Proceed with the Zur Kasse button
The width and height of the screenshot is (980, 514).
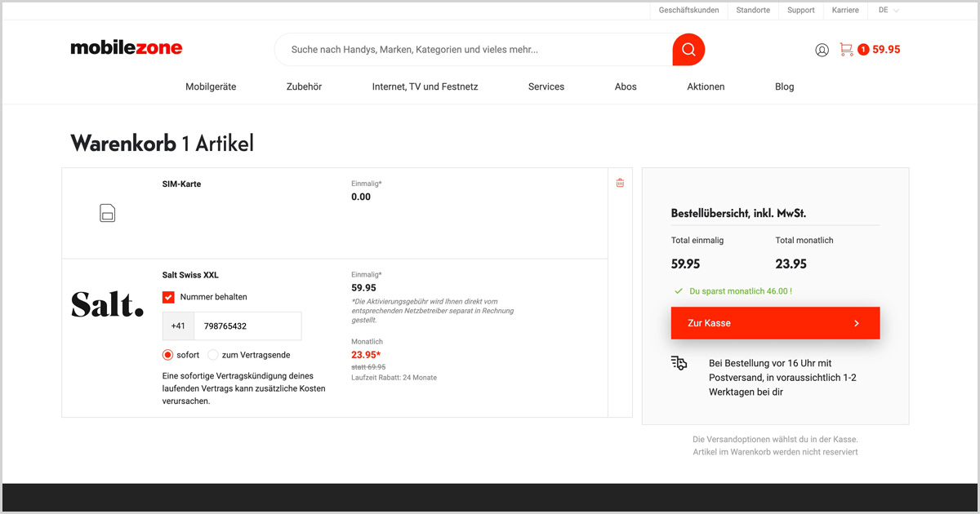click(x=775, y=323)
